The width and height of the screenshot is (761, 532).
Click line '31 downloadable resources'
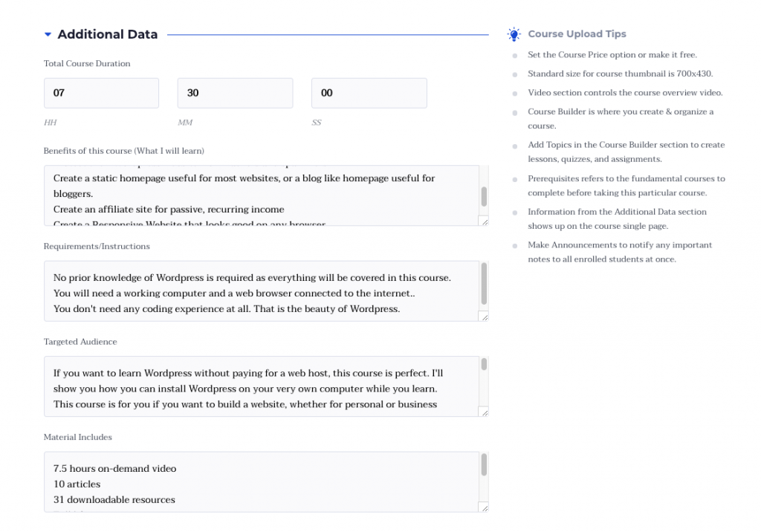(114, 499)
